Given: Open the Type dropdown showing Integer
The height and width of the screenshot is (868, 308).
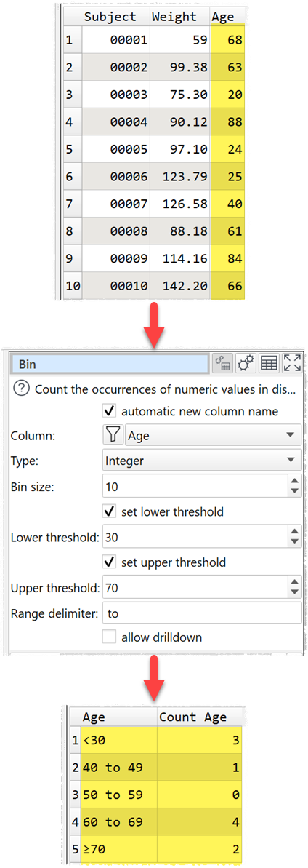Looking at the screenshot, I should [202, 460].
